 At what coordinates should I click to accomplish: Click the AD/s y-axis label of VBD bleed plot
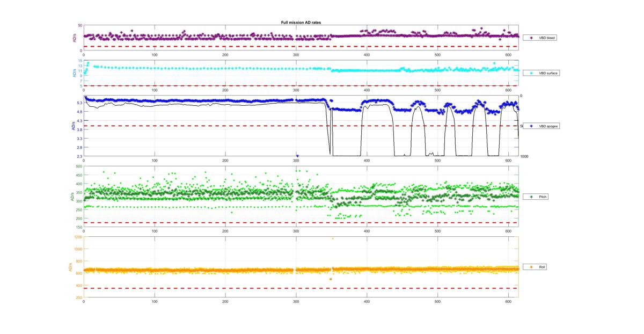click(74, 38)
